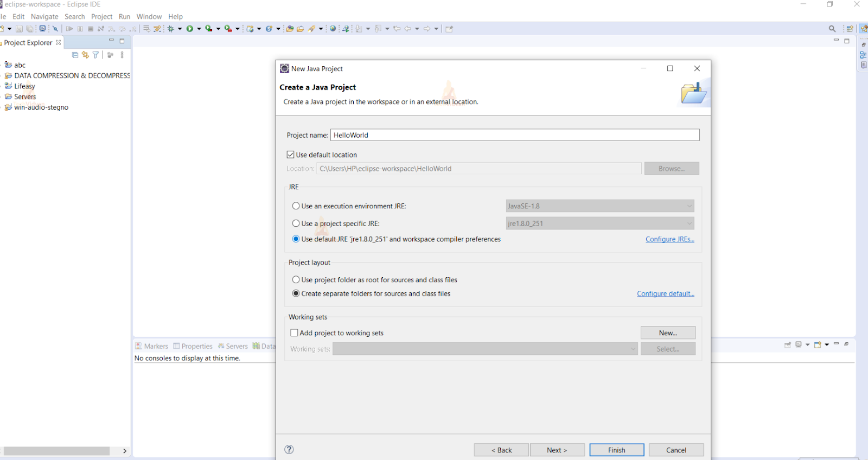Click the Terminate stop icon in toolbar
Screen dimensions: 868x460
coord(91,29)
